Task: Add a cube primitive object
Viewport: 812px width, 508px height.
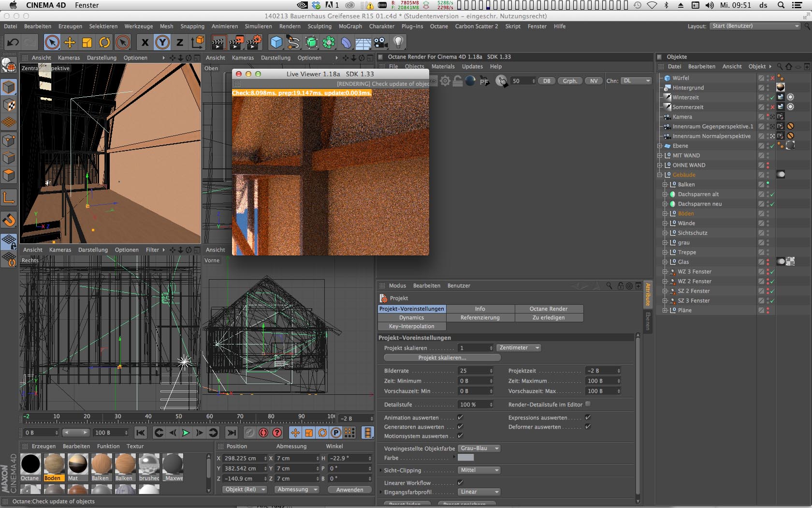Action: 276,43
